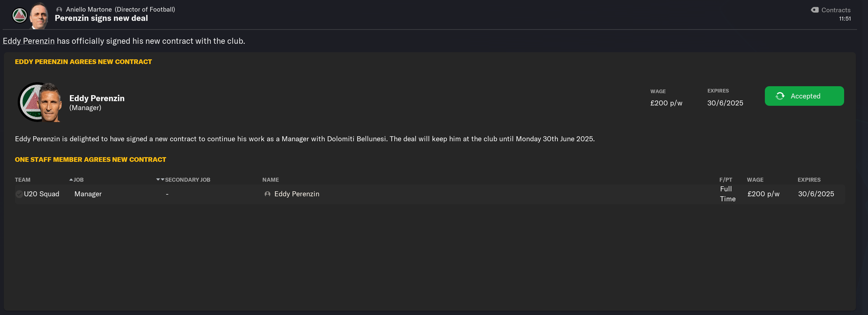Click the sort arrows beside SECONDARY JOB
The image size is (868, 315).
(160, 180)
